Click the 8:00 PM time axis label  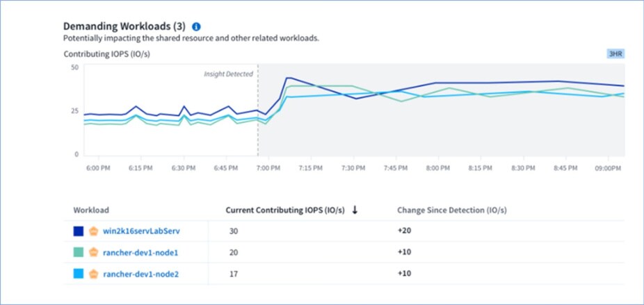point(437,168)
